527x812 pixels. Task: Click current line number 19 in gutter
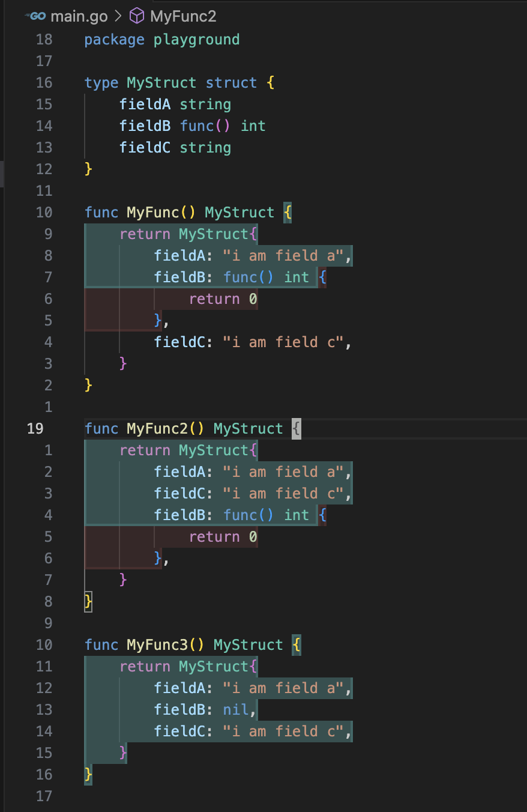click(36, 429)
